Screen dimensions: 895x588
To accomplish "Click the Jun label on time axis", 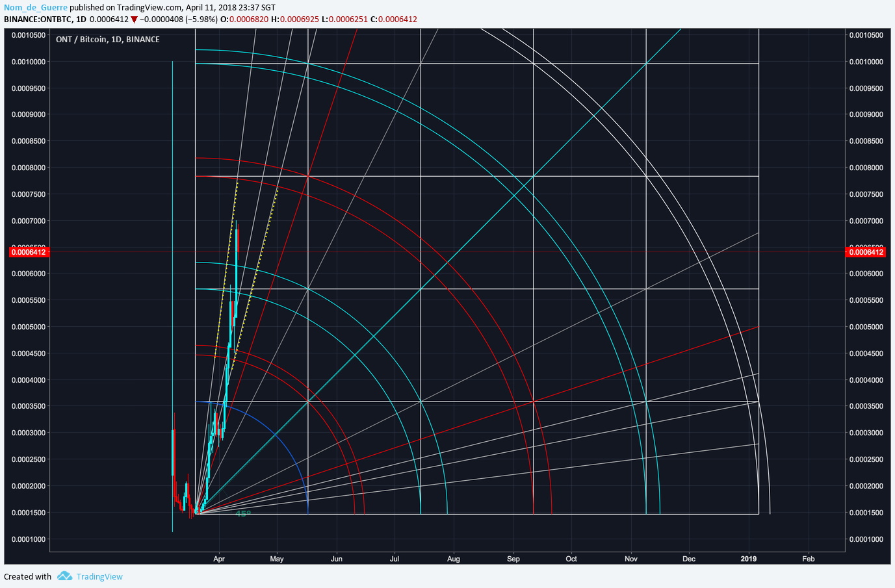I will click(337, 559).
